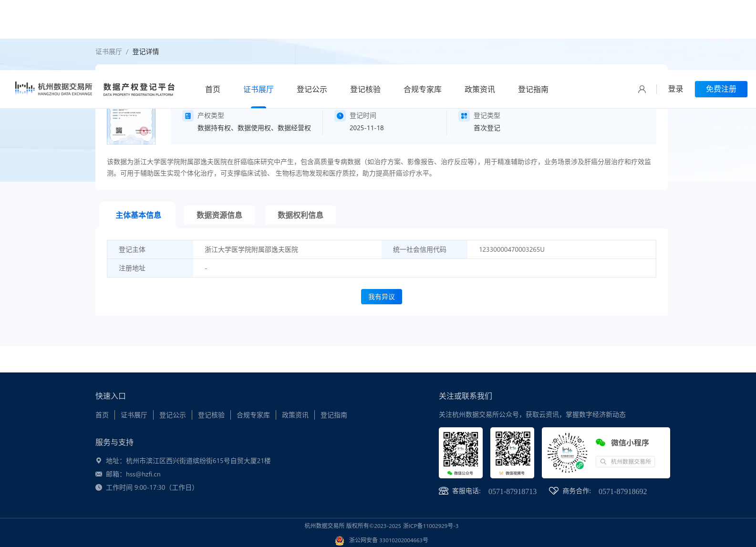756x547 pixels.
Task: Click the user profile icon
Action: (x=642, y=89)
